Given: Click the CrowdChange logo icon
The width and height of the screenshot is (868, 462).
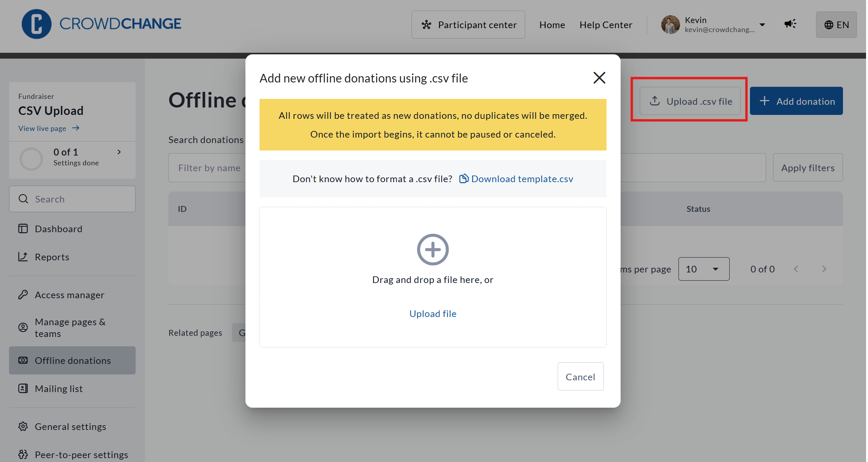Looking at the screenshot, I should pyautogui.click(x=36, y=24).
